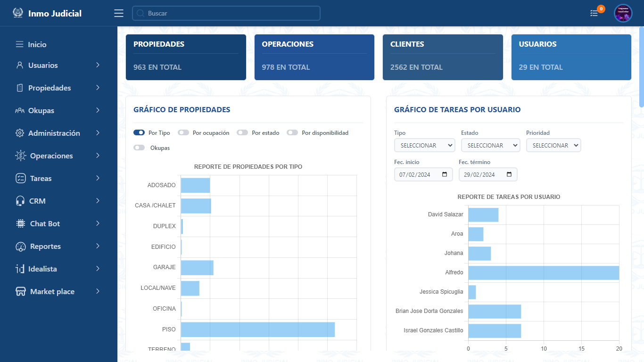Viewport: 644px width, 362px height.
Task: Open the Fec. término calendar picker icon
Action: click(x=509, y=174)
